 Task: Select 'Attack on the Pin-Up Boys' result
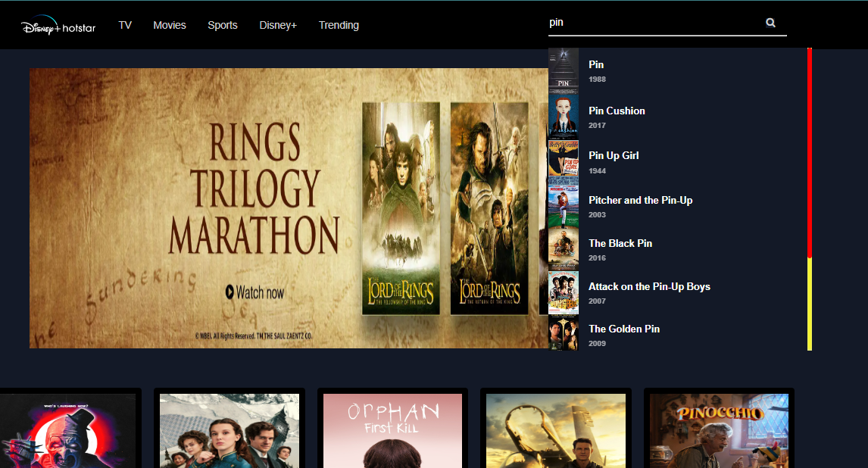(678, 292)
